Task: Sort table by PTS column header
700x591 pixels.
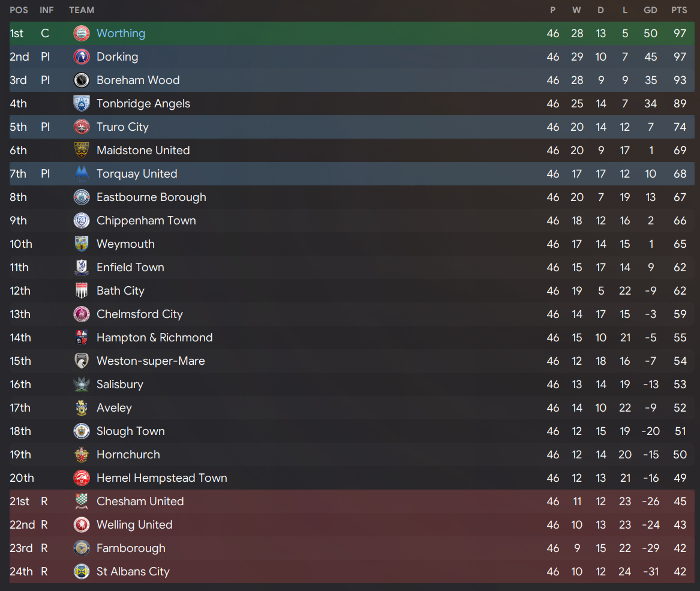Action: 679,10
